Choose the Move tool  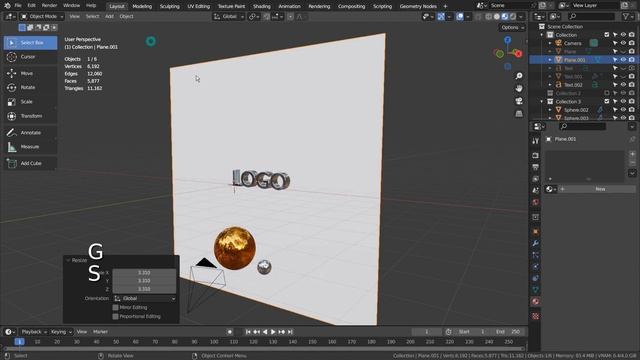point(31,73)
